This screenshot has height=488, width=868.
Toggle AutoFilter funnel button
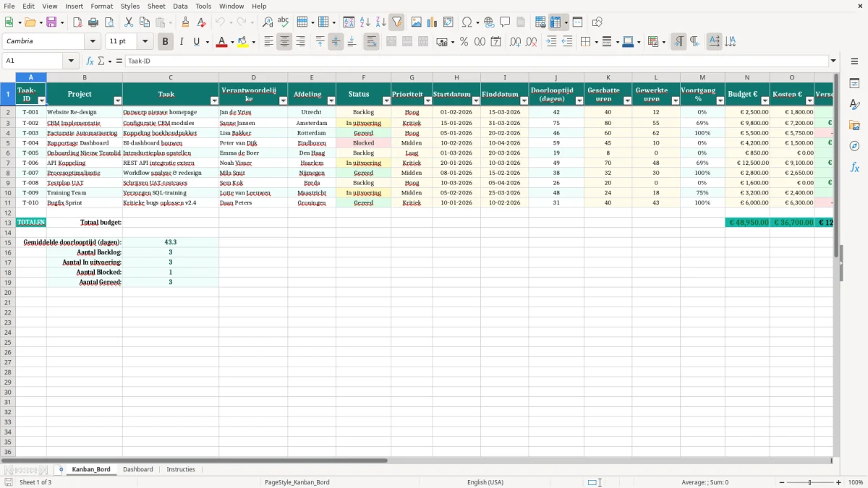click(396, 22)
